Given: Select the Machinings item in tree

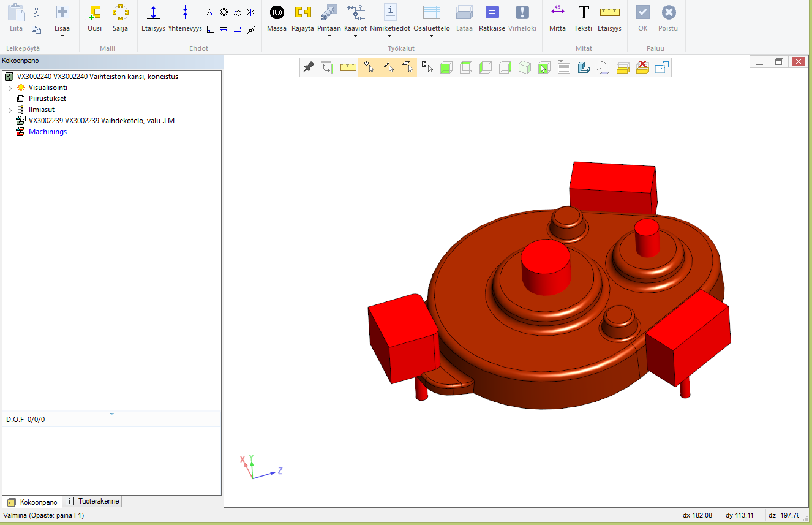Looking at the screenshot, I should pyautogui.click(x=48, y=132).
